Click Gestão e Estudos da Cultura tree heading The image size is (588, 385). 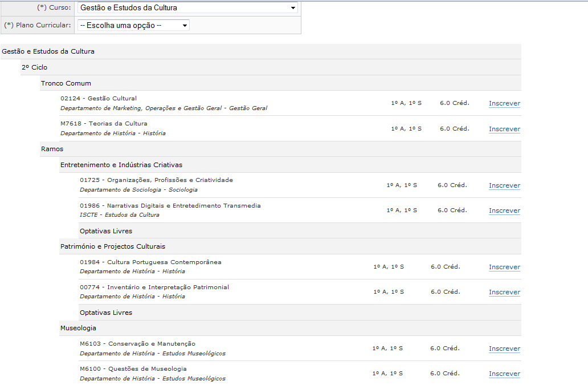tap(48, 51)
